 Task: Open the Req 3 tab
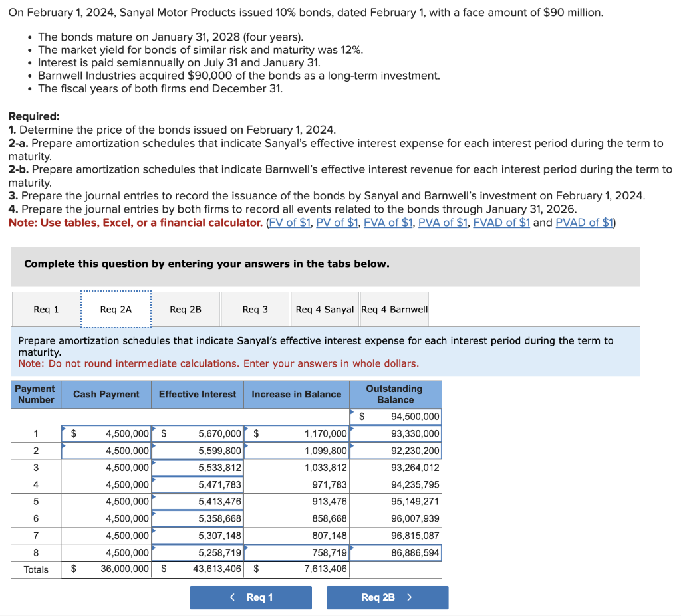point(255,309)
